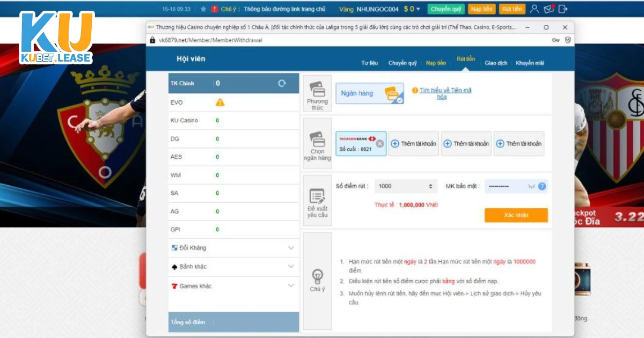Click the Thực tế 1,000,000 VNĐ amount text

point(406,205)
